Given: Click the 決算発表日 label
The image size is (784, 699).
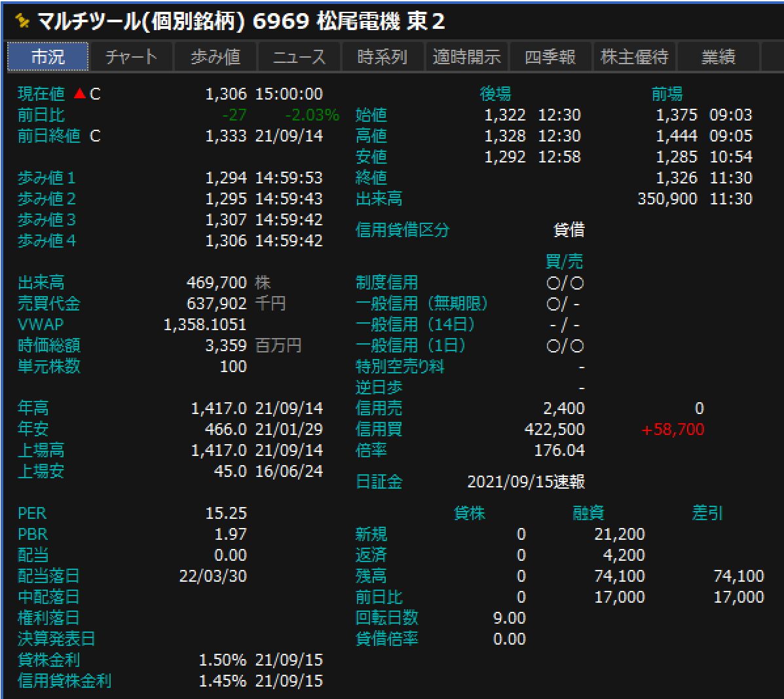Looking at the screenshot, I should click(56, 639).
